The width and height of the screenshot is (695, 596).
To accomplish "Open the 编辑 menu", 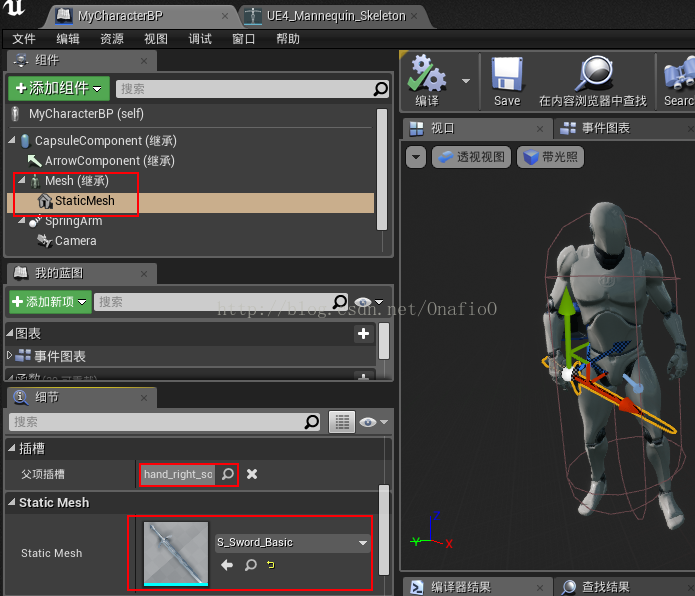I will click(x=67, y=39).
